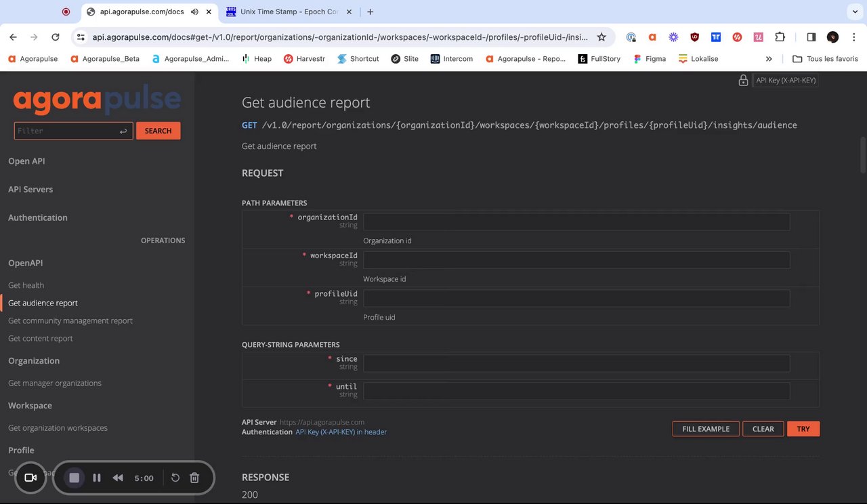Viewport: 867px width, 504px height.
Task: Mute audio on the Agorapulse docs tab
Action: (195, 12)
